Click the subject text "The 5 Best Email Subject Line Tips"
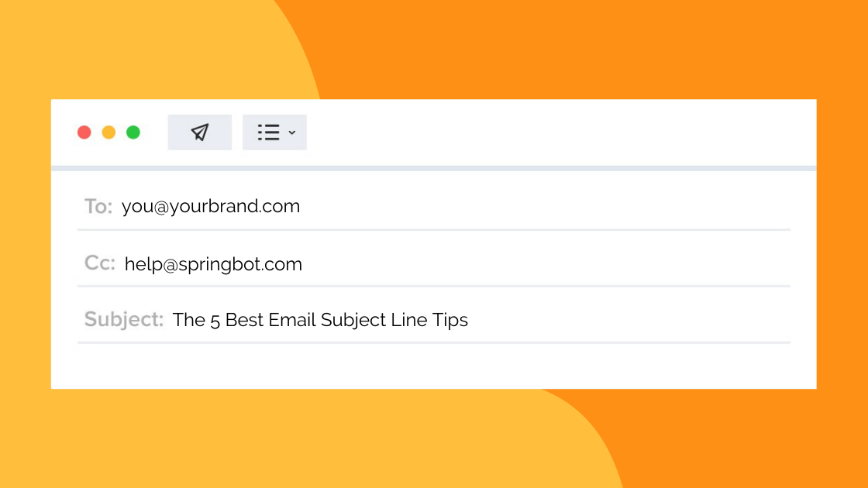 [x=320, y=320]
